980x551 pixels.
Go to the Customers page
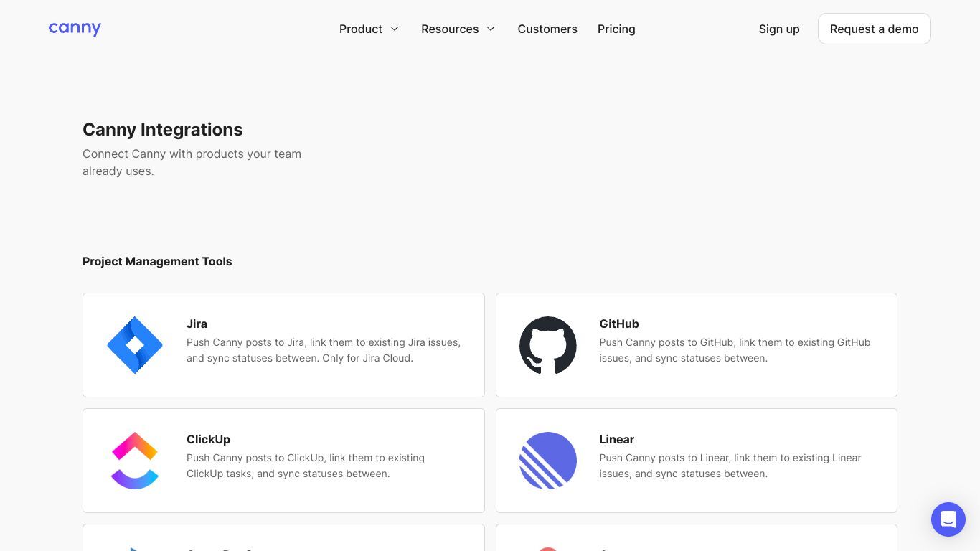tap(547, 29)
